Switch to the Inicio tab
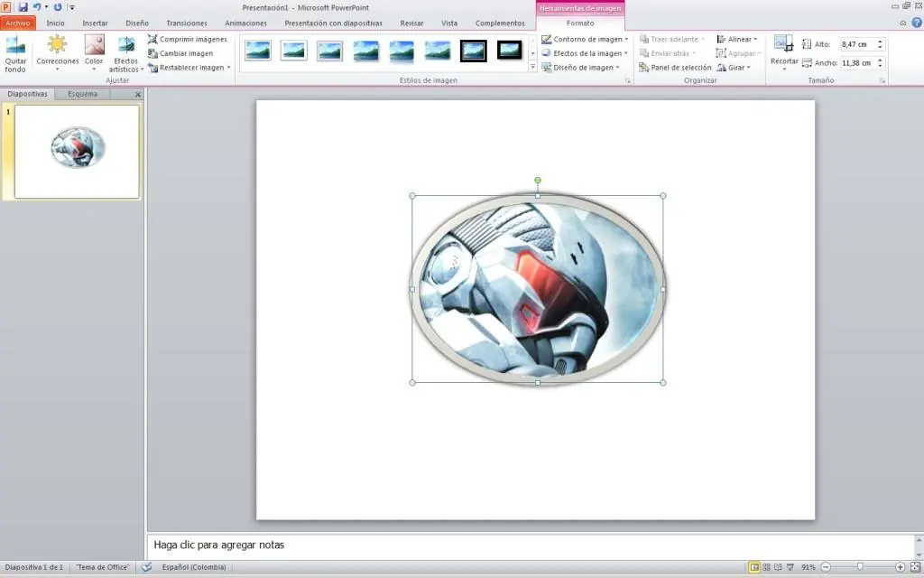The width and height of the screenshot is (924, 578). [55, 23]
